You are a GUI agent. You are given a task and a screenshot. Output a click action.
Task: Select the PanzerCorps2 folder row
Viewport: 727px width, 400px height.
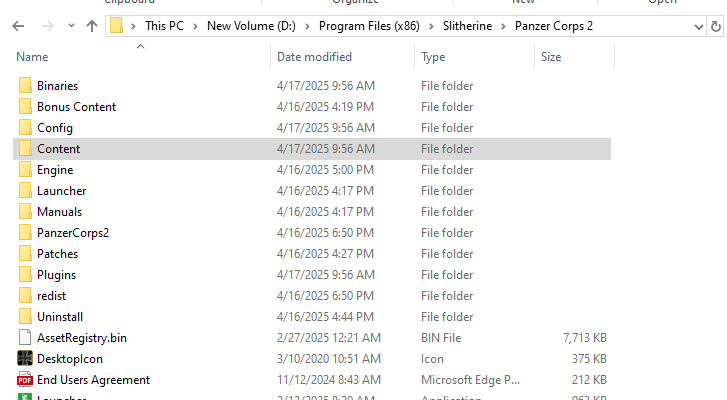[x=312, y=233]
